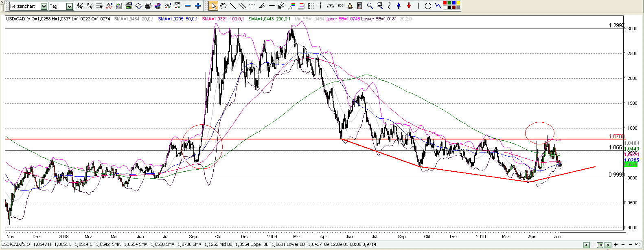
Task: Select the red down arrow marker
Action: coord(409,6)
